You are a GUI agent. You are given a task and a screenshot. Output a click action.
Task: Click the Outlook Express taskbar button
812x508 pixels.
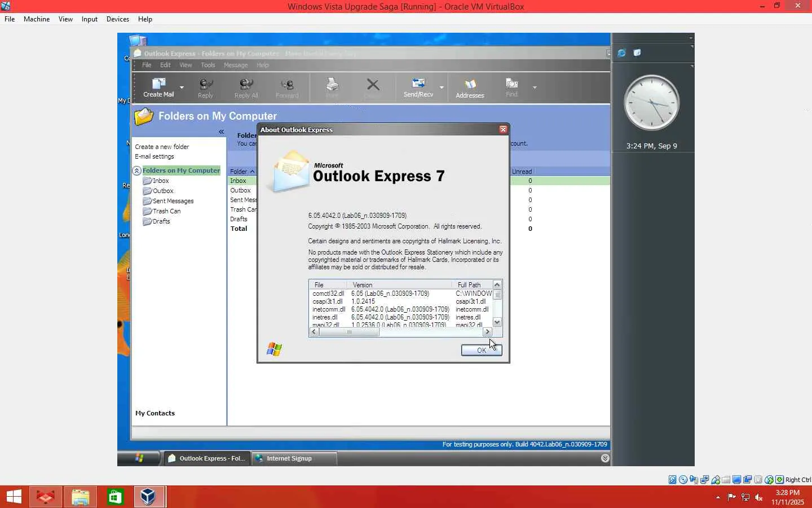tap(207, 458)
